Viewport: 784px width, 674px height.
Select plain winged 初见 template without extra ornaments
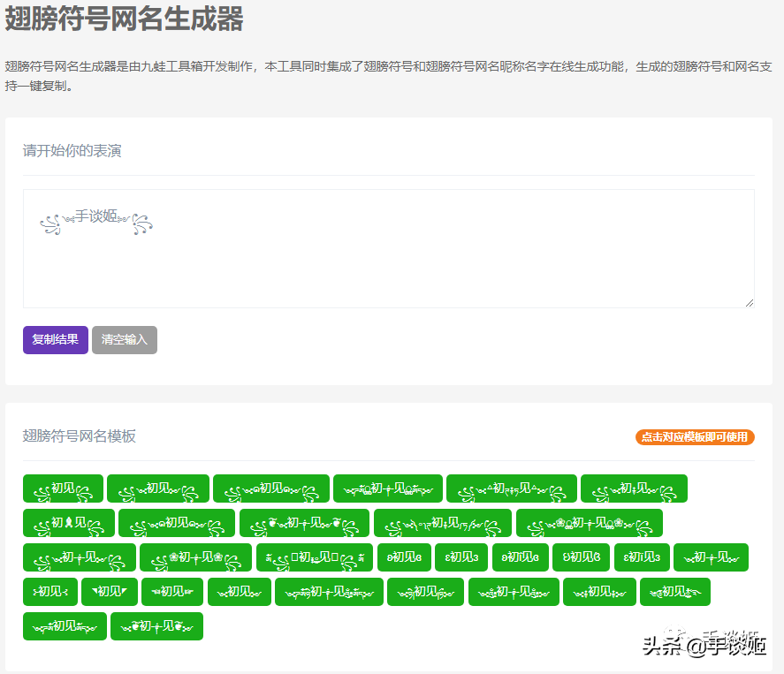[63, 488]
